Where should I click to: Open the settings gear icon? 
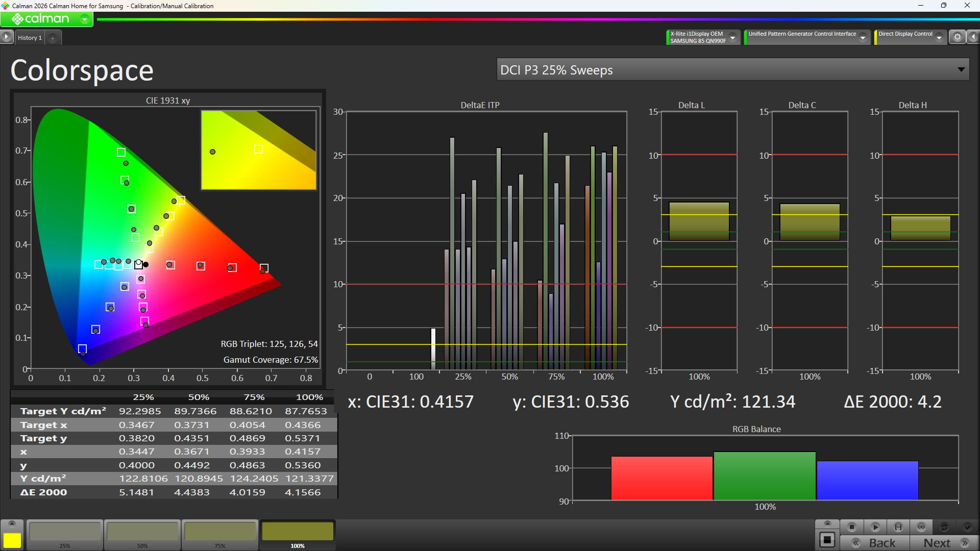click(958, 37)
